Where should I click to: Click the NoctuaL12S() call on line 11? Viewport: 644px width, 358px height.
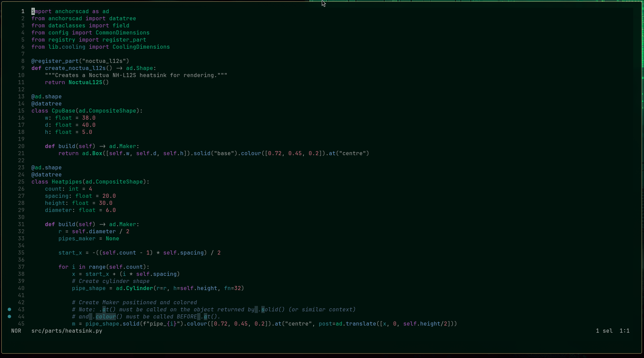click(89, 82)
